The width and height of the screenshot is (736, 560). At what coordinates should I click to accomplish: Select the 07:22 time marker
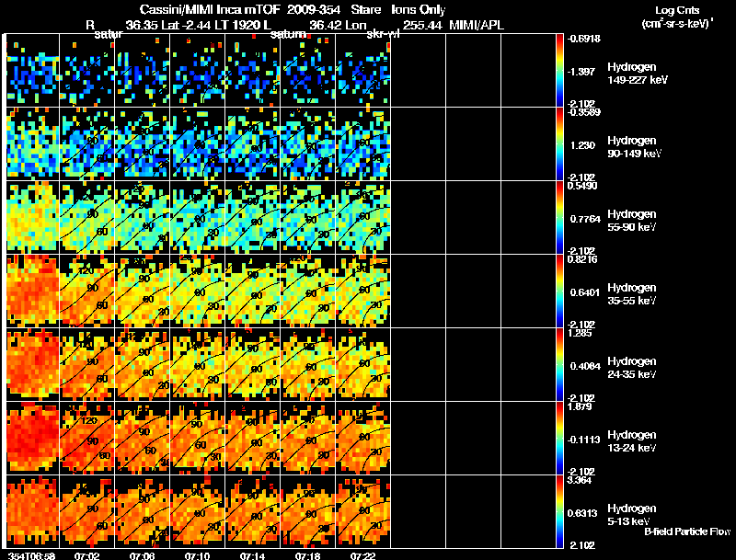click(362, 555)
